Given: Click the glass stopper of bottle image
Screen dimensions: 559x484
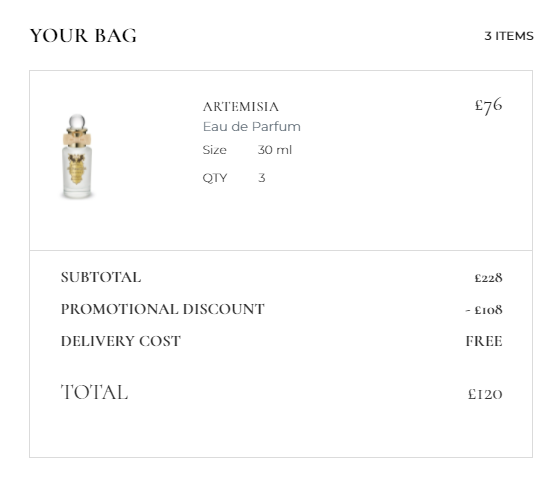Looking at the screenshot, I should click(77, 122).
